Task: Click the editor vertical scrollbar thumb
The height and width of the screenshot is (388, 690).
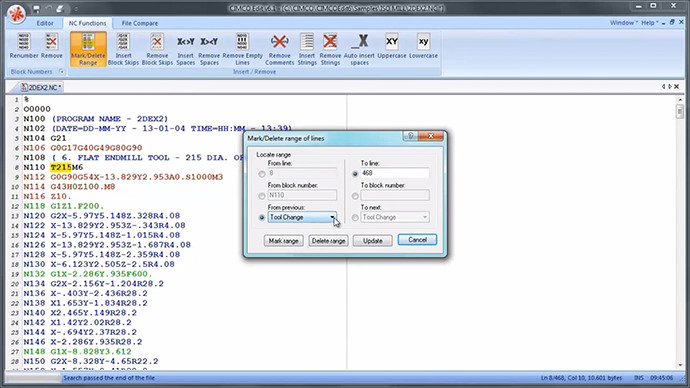Action: [x=680, y=111]
